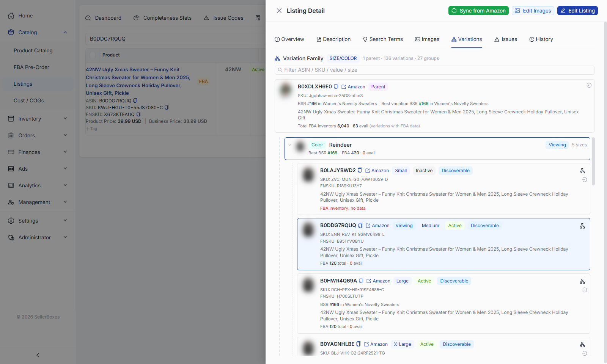Expand the Administrator menu
Viewport: 607px width, 364px height.
click(x=38, y=237)
